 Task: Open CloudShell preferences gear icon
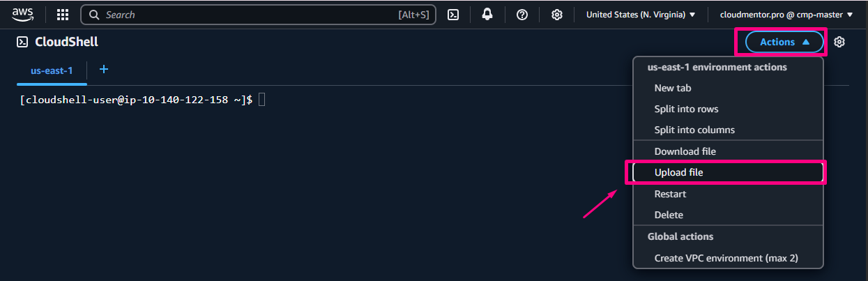pos(839,42)
